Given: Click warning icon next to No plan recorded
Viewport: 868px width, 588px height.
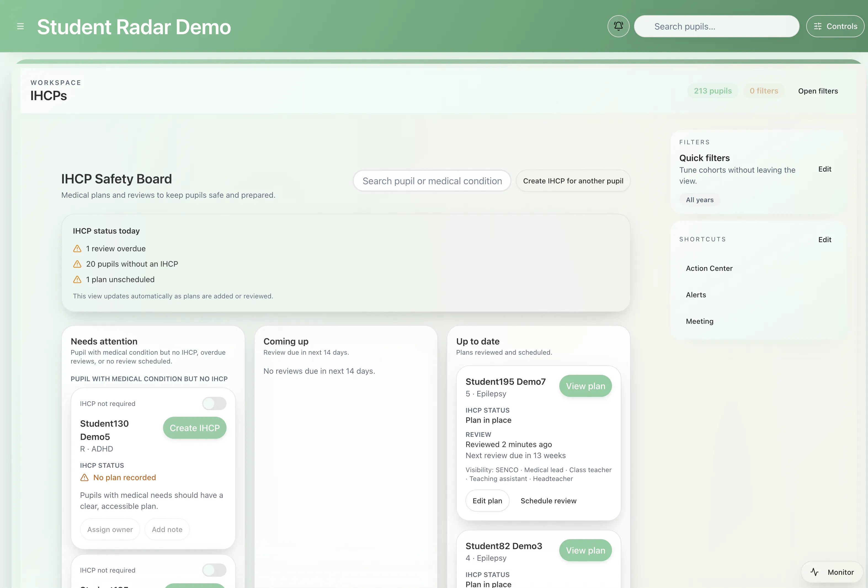Looking at the screenshot, I should [x=85, y=477].
